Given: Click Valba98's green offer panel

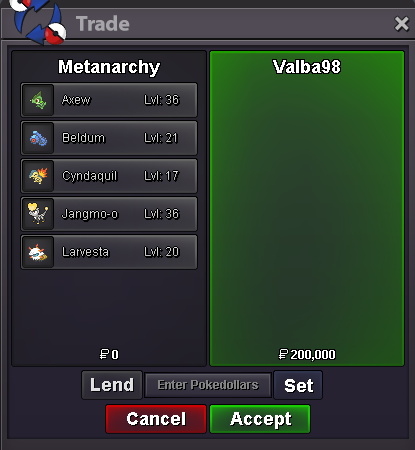Looking at the screenshot, I should click(x=307, y=208).
